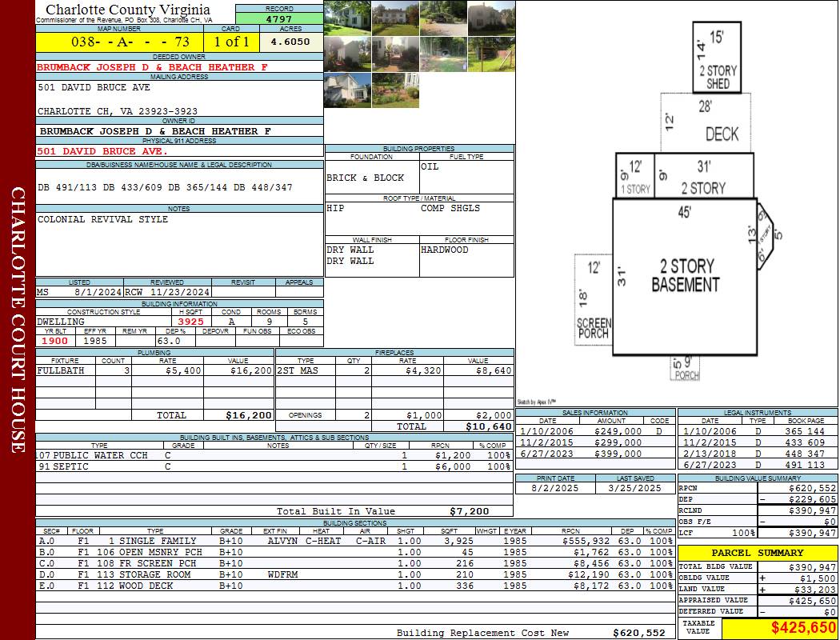Click the yellow taxable value $425,650
The height and width of the screenshot is (640, 840).
click(779, 628)
